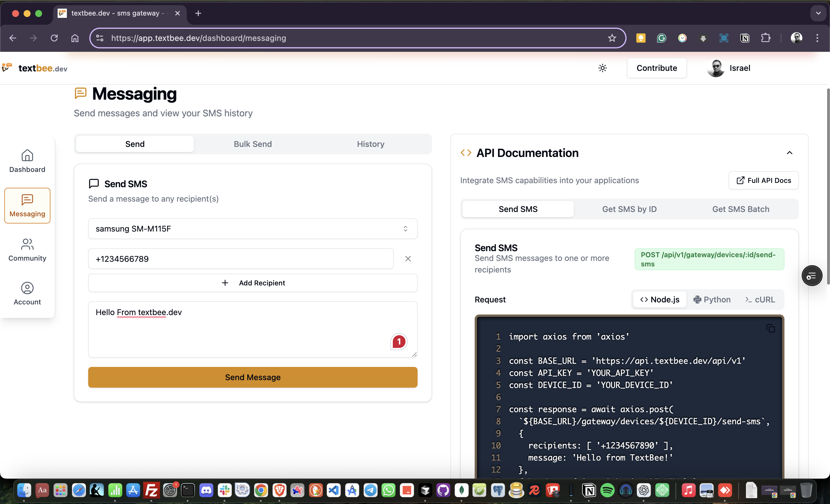Open the Messaging sidebar item
The height and width of the screenshot is (504, 830).
click(27, 205)
